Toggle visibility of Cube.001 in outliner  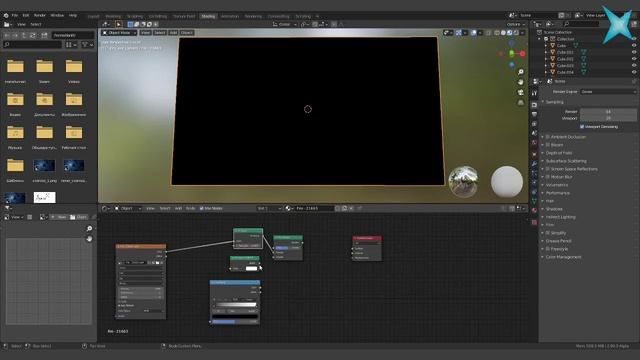(x=634, y=52)
